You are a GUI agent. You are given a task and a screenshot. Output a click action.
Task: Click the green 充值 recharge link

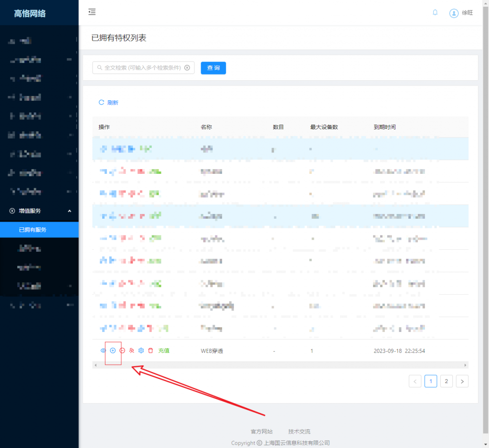tap(164, 351)
